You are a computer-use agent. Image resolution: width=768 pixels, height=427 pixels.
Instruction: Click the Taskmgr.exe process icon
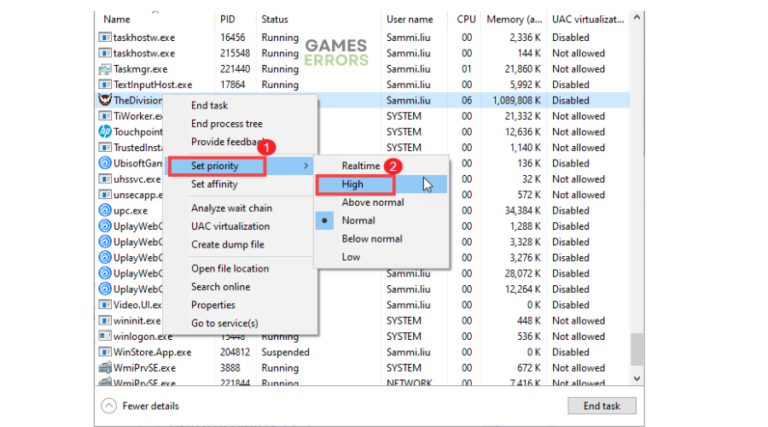(105, 69)
